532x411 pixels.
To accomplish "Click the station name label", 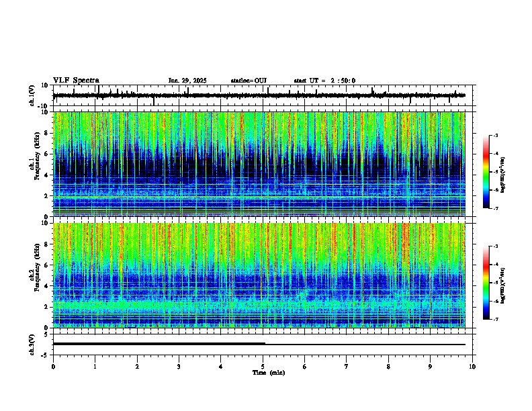I will tap(249, 81).
